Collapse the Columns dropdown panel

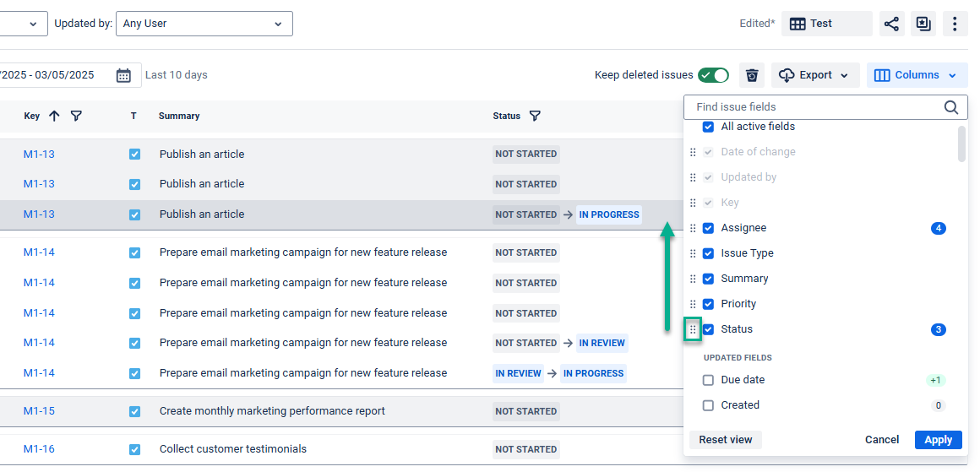[917, 75]
